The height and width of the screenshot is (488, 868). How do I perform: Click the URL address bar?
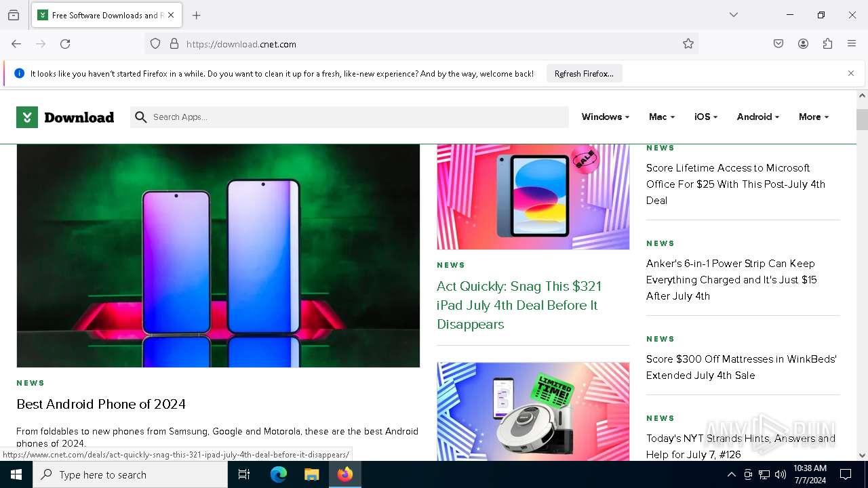point(420,44)
